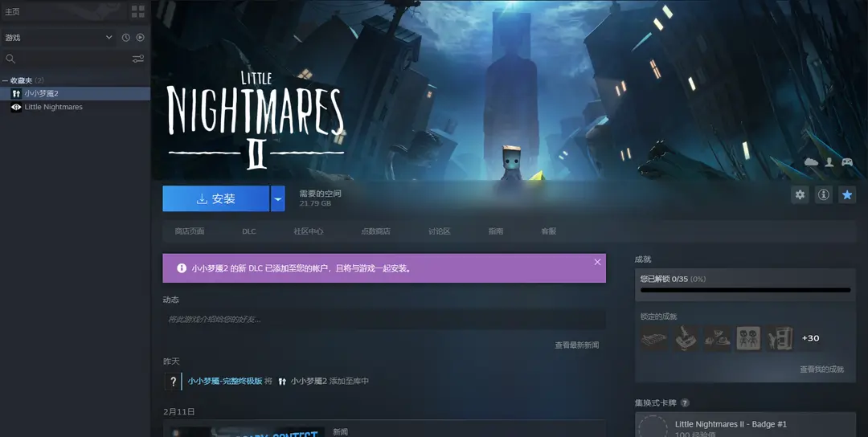Open the DLC tab
Screen dimensions: 868x437
pyautogui.click(x=249, y=231)
